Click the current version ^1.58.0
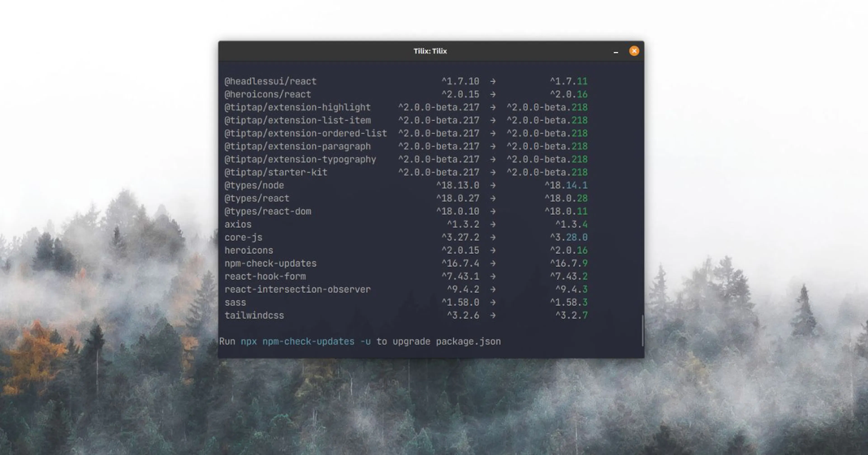 click(x=460, y=303)
